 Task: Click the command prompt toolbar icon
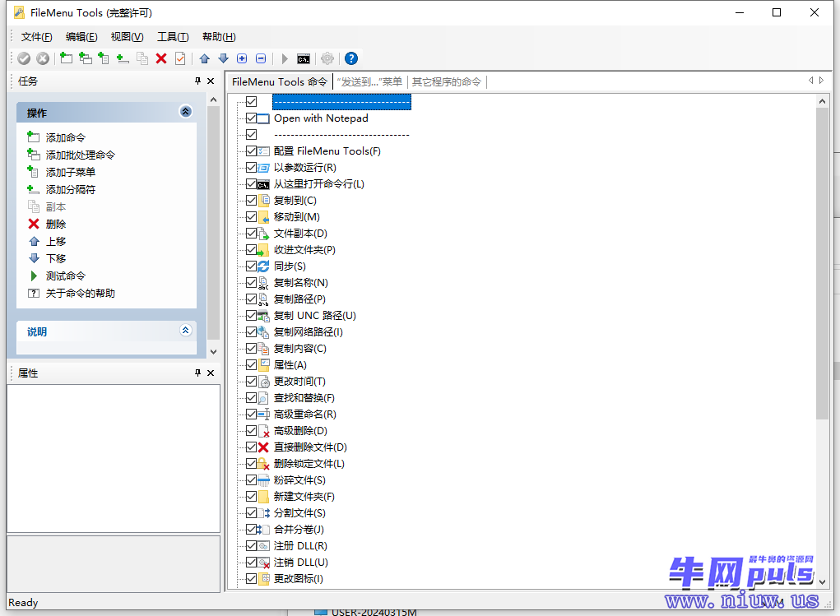(x=304, y=59)
